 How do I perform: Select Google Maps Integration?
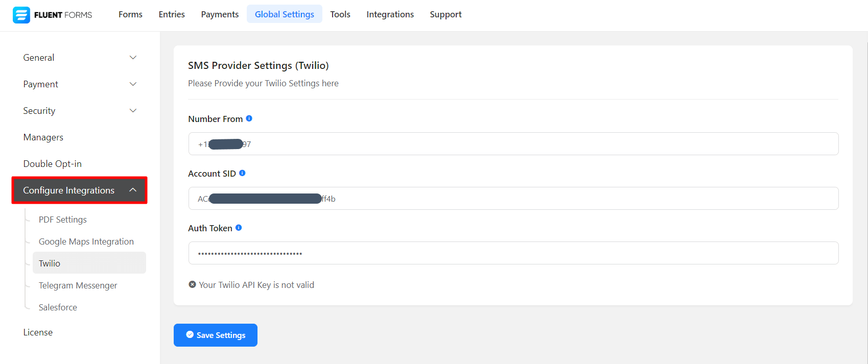[x=86, y=241]
